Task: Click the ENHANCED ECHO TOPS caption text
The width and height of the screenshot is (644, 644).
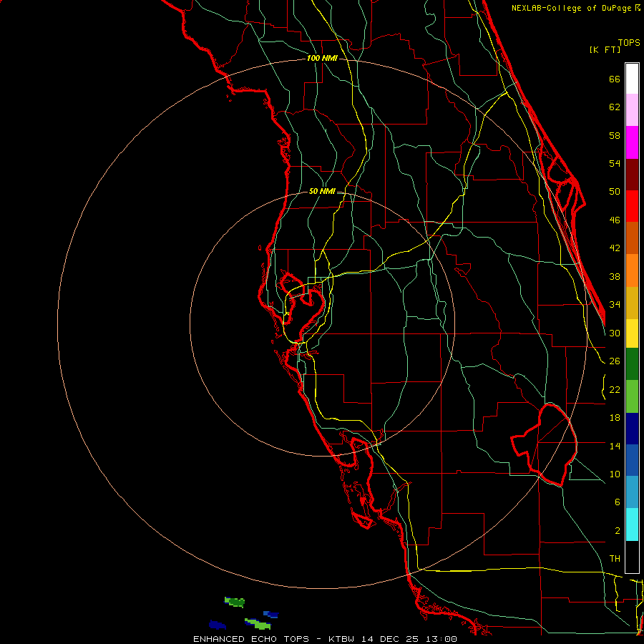Action: pos(251,639)
